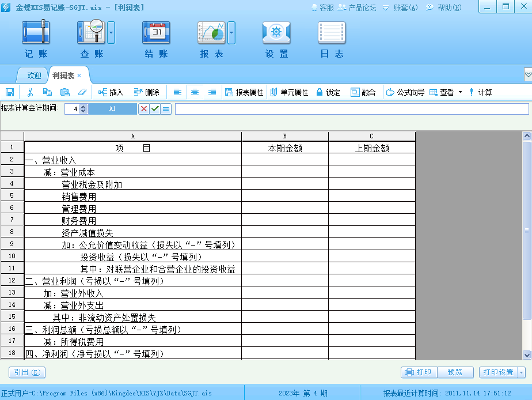This screenshot has height=400, width=532.
Task: Select column A header
Action: click(x=132, y=136)
